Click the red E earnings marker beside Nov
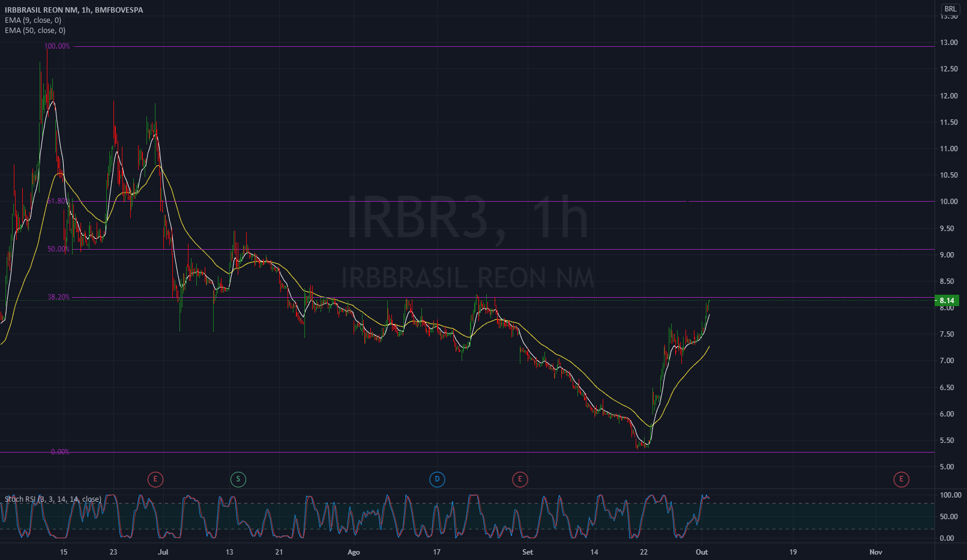The height and width of the screenshot is (560, 967). coord(901,479)
